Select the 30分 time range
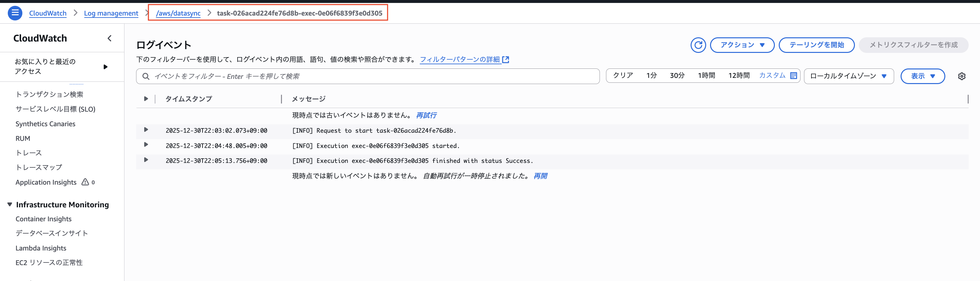980x281 pixels. (x=677, y=75)
